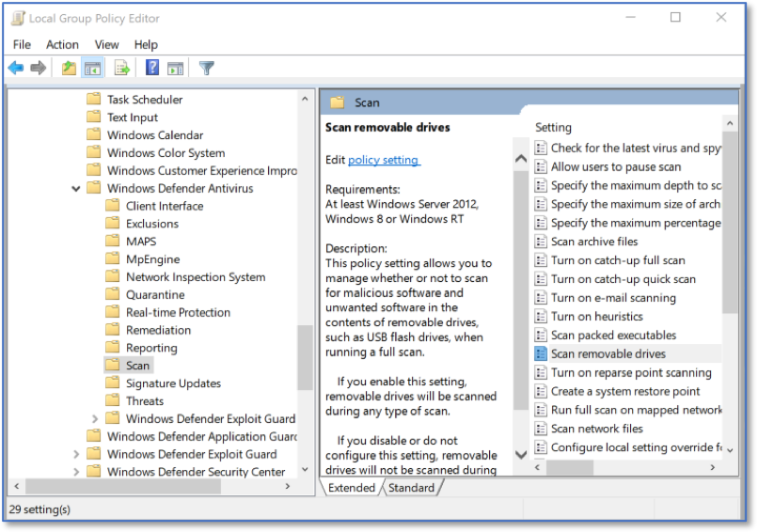The width and height of the screenshot is (758, 532).
Task: Switch to the Standard tab
Action: click(x=411, y=488)
